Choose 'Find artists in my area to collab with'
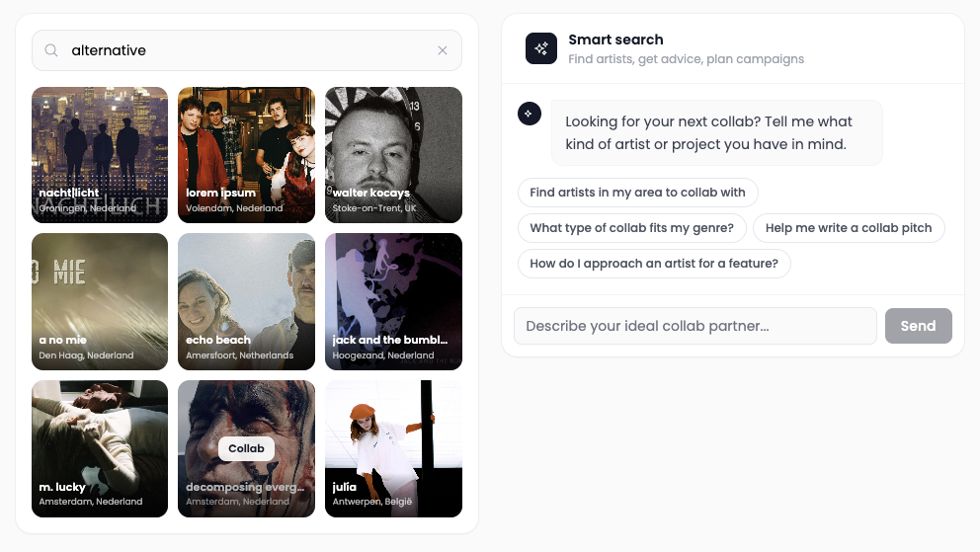Image resolution: width=980 pixels, height=552 pixels. pos(637,193)
